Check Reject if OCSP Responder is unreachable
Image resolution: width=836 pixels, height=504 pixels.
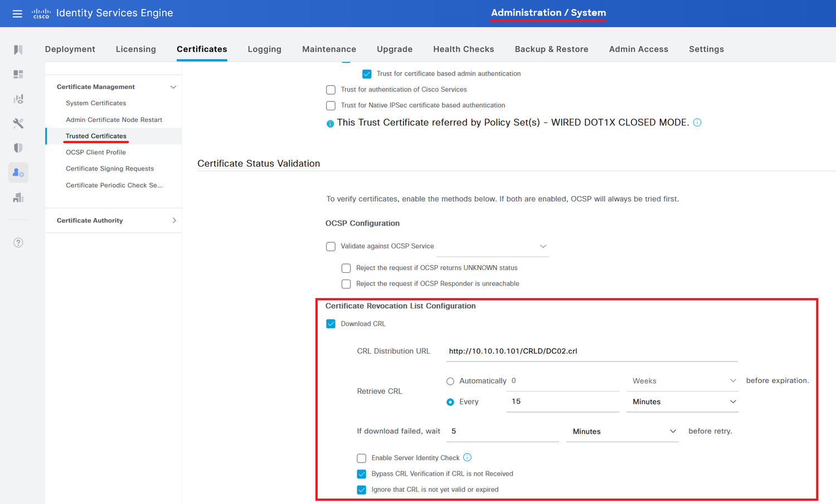point(346,284)
